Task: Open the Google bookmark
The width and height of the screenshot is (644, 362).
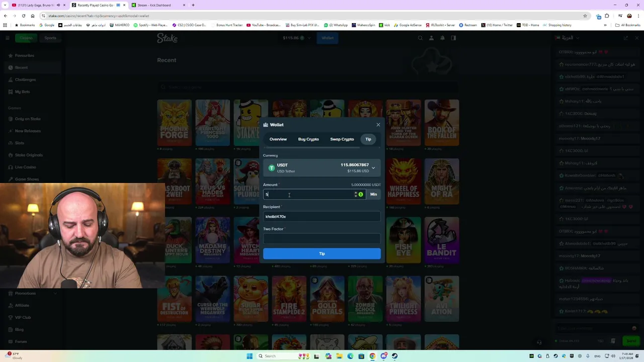Action: [x=47, y=25]
